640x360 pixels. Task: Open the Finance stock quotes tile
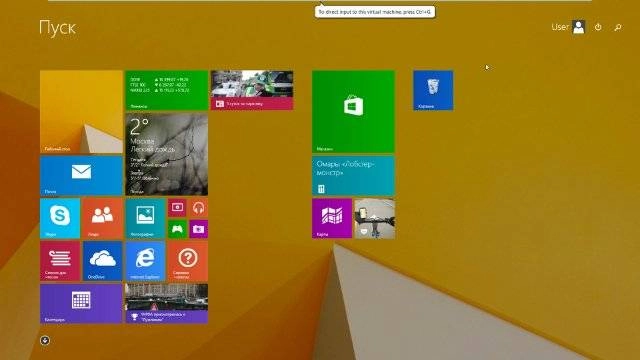(x=167, y=90)
